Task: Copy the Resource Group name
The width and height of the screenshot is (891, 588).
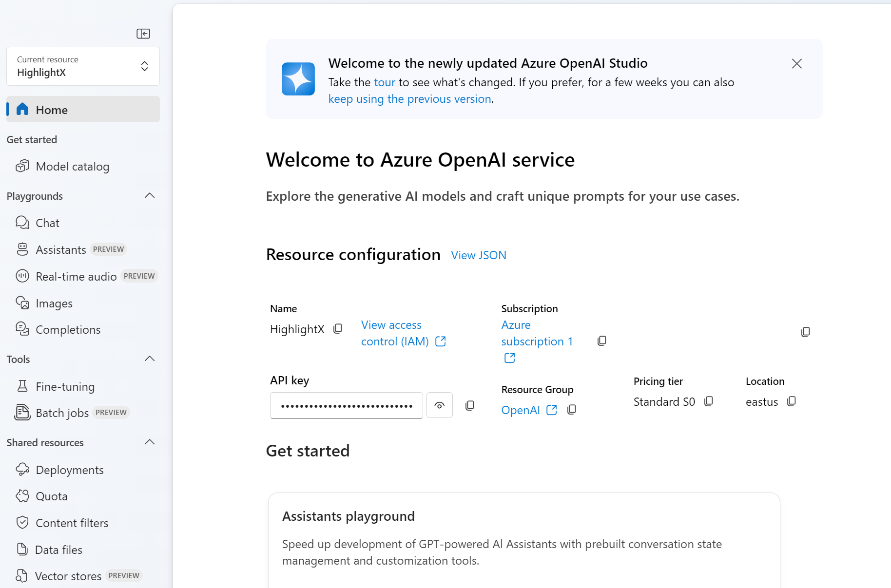Action: [x=572, y=410]
